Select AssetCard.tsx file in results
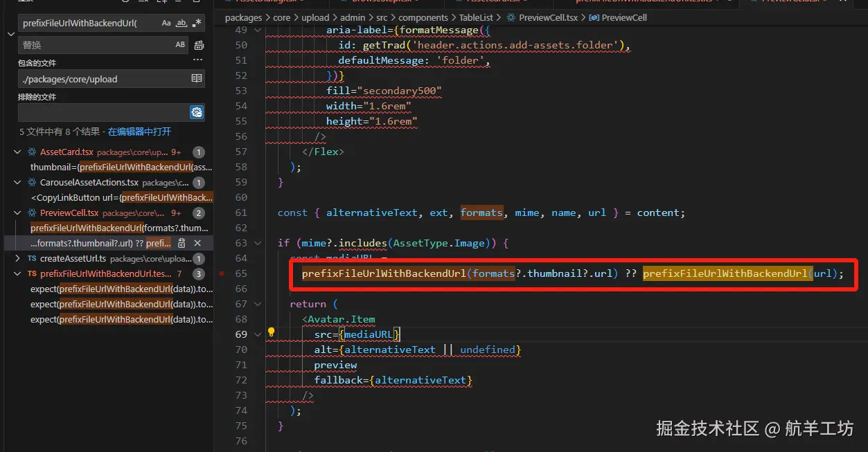The height and width of the screenshot is (452, 868). [x=67, y=152]
